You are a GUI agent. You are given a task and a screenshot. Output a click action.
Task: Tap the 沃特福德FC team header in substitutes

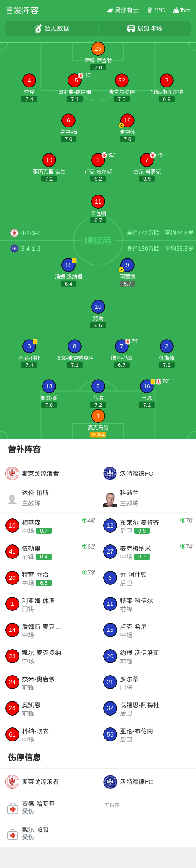[147, 473]
